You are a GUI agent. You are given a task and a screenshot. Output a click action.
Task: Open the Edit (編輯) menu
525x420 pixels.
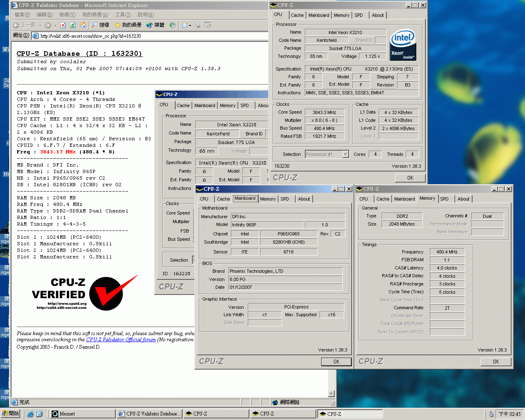(x=44, y=15)
